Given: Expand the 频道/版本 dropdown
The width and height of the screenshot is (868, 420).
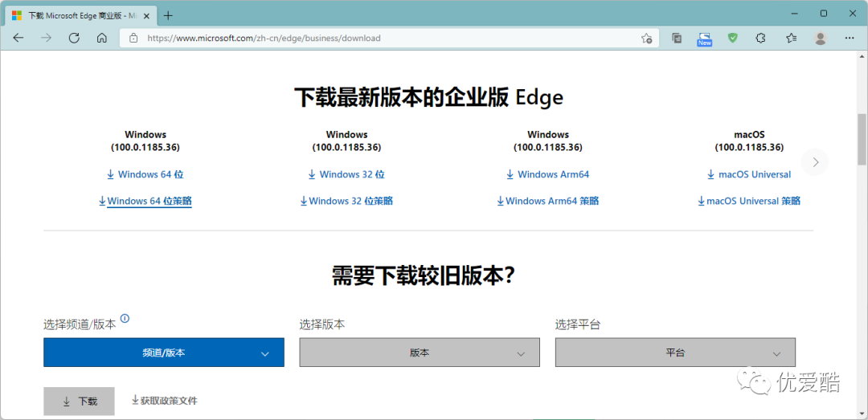Looking at the screenshot, I should click(164, 353).
